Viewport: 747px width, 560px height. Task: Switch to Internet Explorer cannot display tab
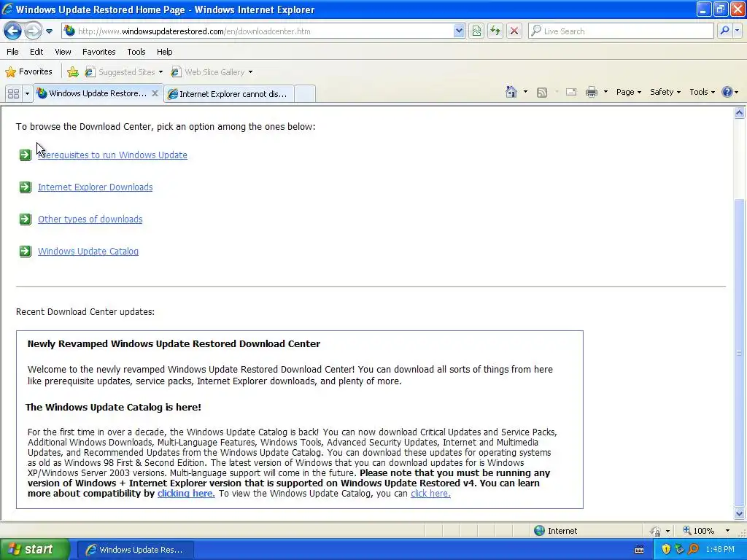[228, 94]
